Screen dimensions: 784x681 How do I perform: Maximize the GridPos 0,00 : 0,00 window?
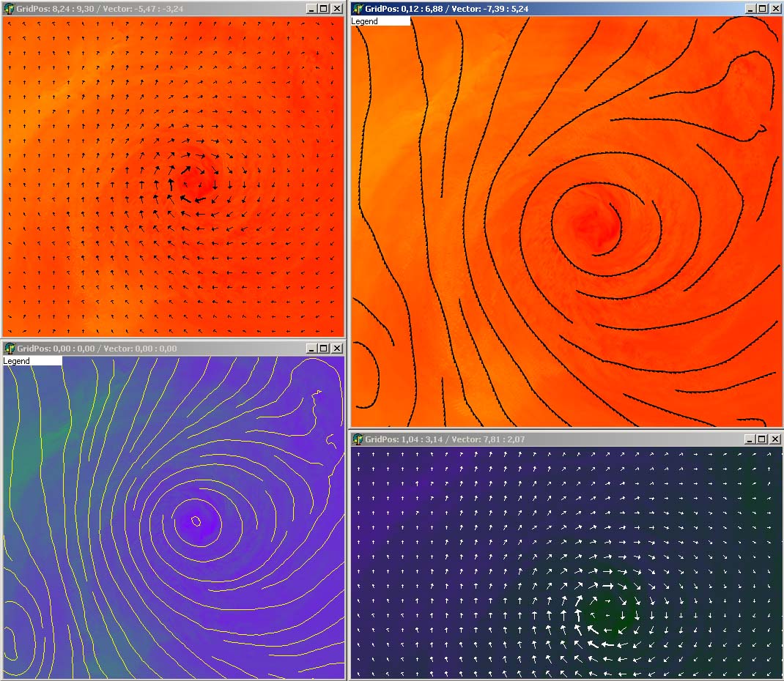coord(325,349)
